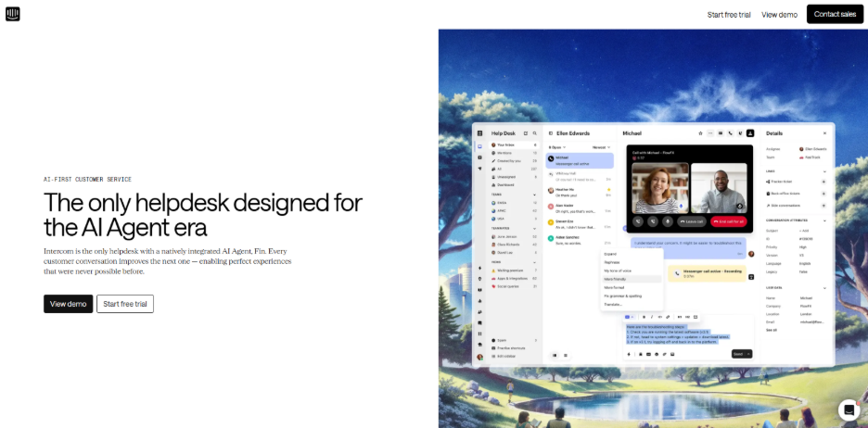Click the Leave call button
The height and width of the screenshot is (428, 868).
tap(692, 221)
